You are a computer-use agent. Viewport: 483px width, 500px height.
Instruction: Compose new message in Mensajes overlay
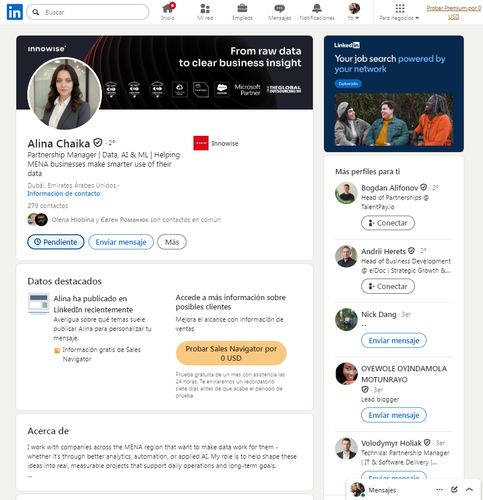point(454,489)
